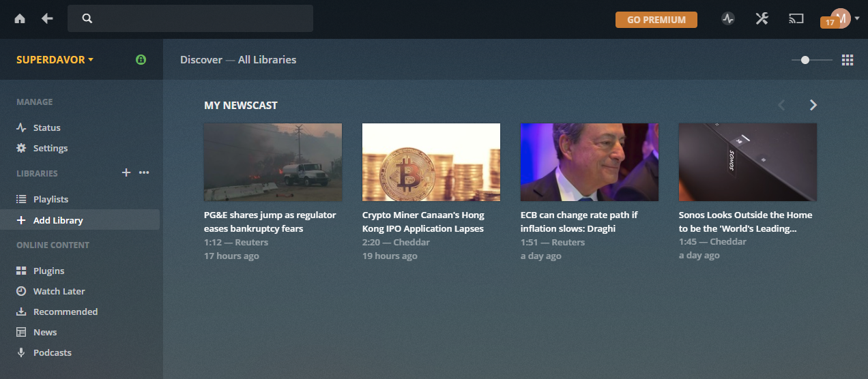
Task: Click the Plugins grid icon
Action: tap(21, 271)
